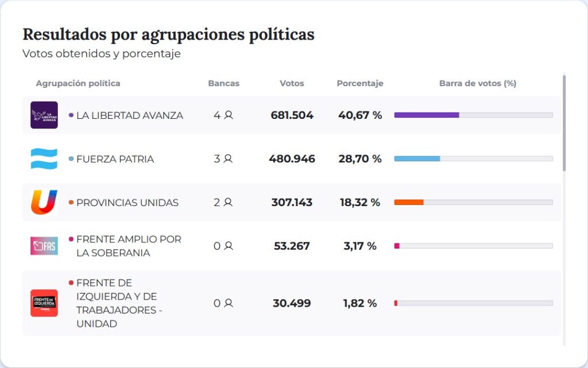
Task: Click the Frente Amplio FAS logo
Action: tap(44, 246)
